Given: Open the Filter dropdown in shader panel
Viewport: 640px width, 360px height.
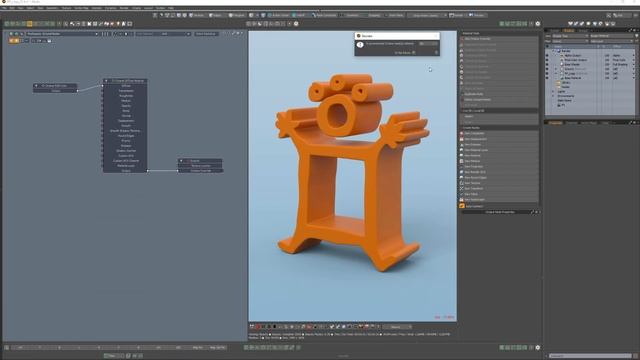Looking at the screenshot, I should [570, 41].
